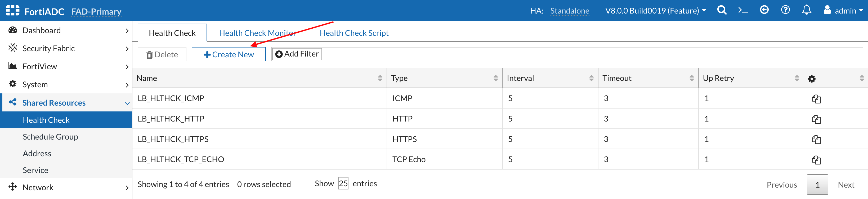Click the Dashboard gauge icon
Screen dimensions: 868x199
tap(13, 30)
